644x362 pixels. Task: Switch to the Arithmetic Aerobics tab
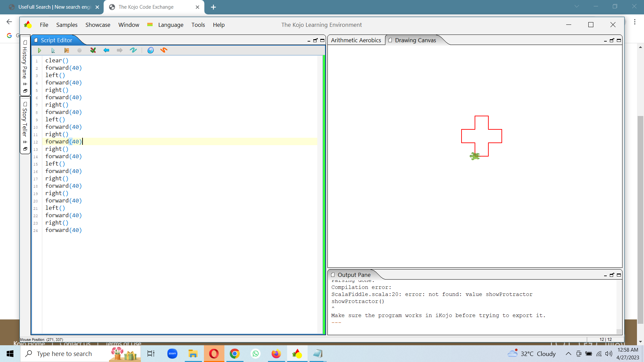click(x=356, y=40)
